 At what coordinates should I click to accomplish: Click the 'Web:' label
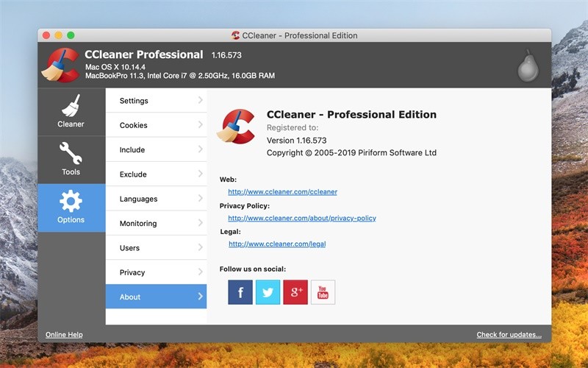click(x=228, y=180)
